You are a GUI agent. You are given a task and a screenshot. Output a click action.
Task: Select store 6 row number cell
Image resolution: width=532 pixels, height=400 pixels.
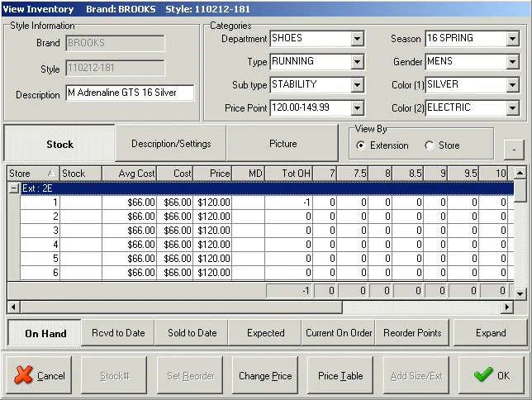(40, 273)
